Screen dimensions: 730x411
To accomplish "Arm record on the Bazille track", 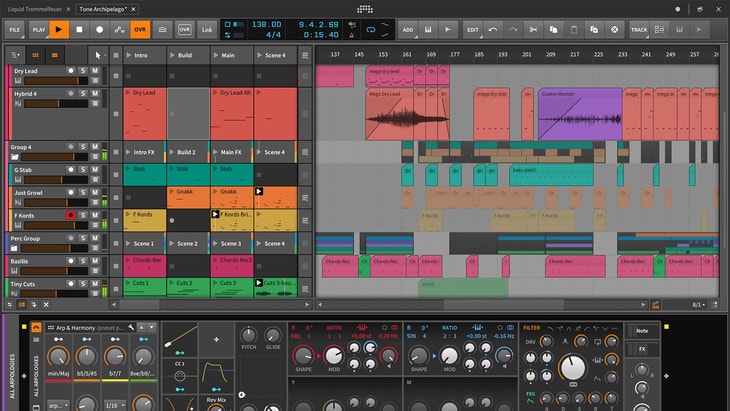I will point(71,261).
